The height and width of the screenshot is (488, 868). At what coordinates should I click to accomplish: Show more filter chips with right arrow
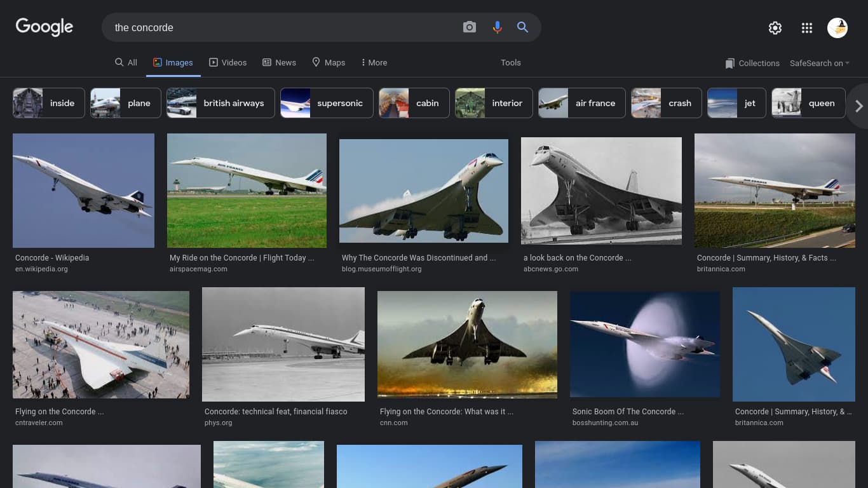click(x=858, y=106)
